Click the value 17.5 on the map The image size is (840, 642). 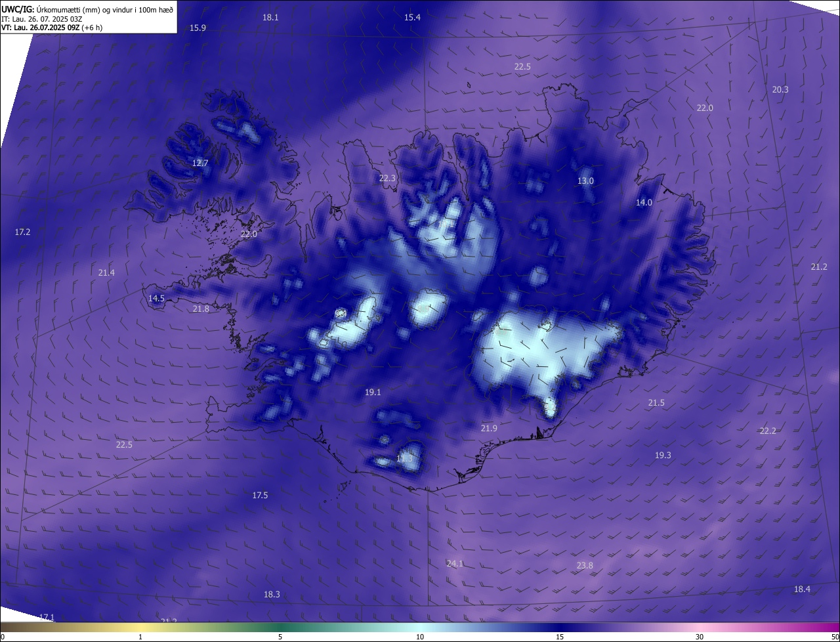coord(260,495)
